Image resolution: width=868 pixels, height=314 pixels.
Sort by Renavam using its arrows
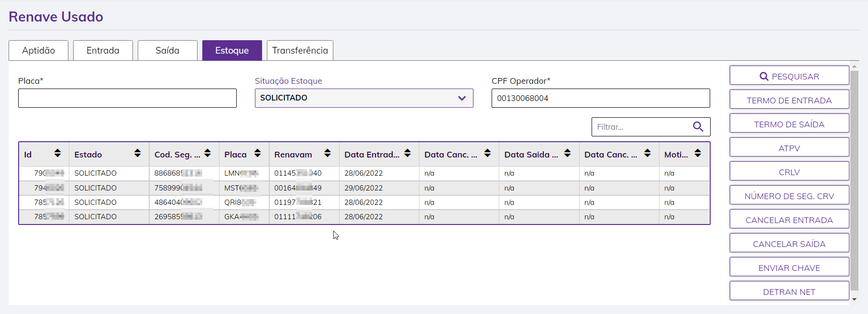click(x=327, y=153)
